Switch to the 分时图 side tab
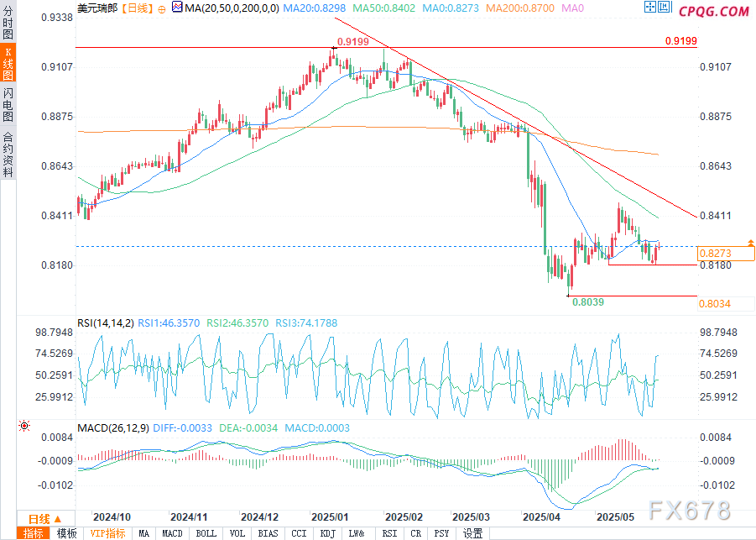Screen dimensions: 756x540 pyautogui.click(x=8, y=24)
